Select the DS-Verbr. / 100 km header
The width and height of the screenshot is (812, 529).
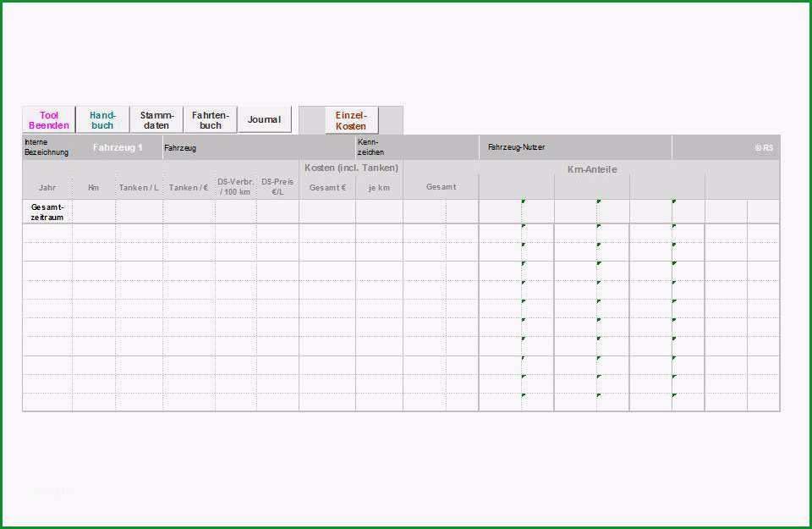236,187
